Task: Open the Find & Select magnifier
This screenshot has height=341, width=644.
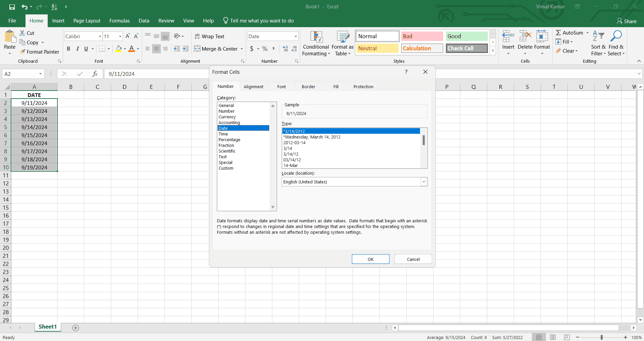Action: point(616,36)
